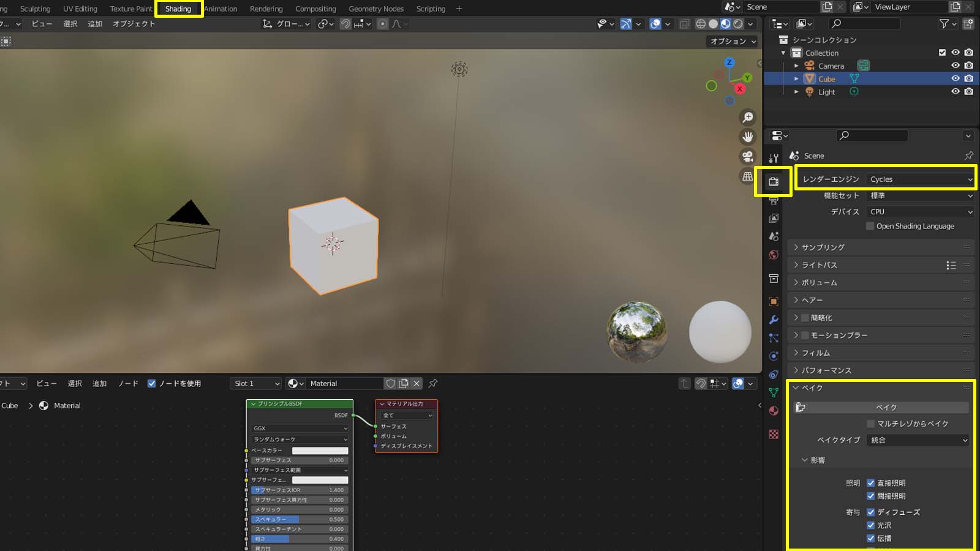Toggle the ノードを使用 checkbox

pos(152,383)
